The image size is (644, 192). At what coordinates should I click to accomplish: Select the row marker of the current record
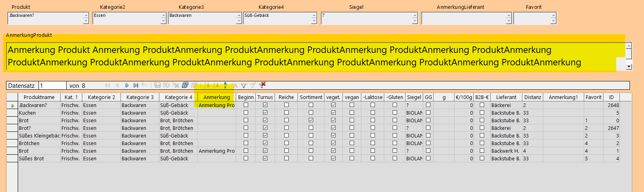(x=12, y=105)
